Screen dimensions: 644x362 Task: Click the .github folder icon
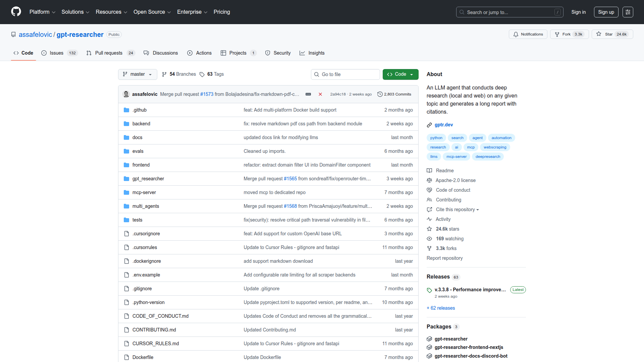[x=127, y=110]
